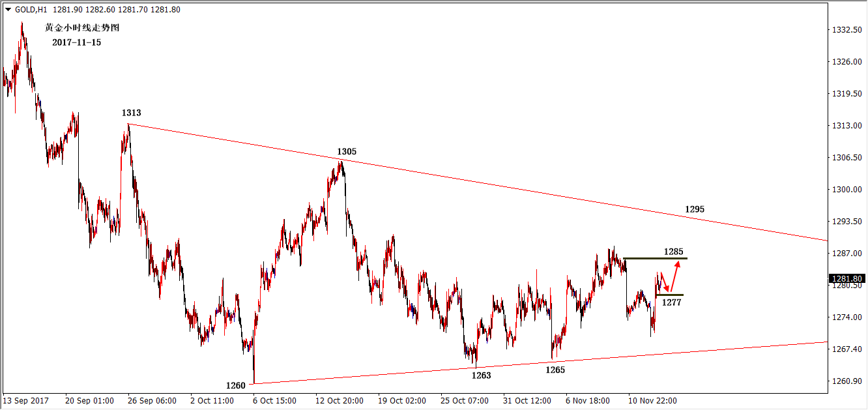Click the 1277 support label
868x410 pixels.
tap(671, 302)
